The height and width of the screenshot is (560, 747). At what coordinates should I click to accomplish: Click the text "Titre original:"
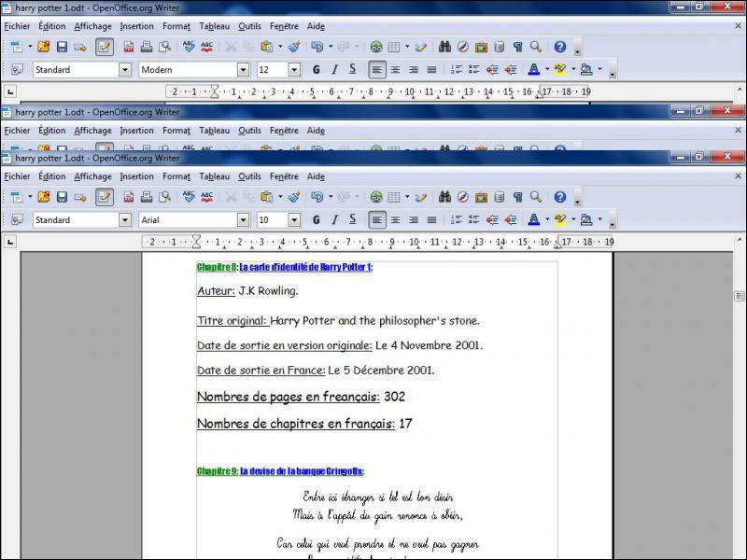click(x=232, y=321)
